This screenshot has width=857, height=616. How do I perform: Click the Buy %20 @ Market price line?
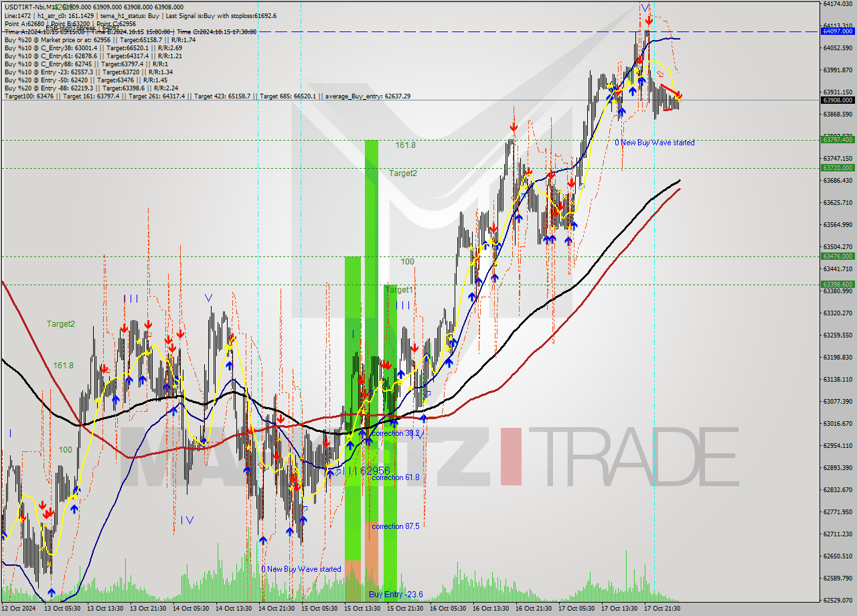100,40
